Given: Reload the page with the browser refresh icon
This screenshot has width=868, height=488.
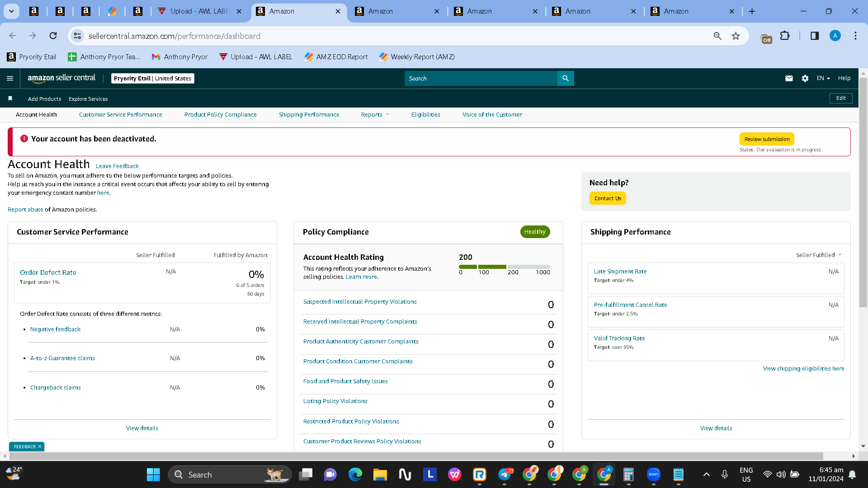Looking at the screenshot, I should click(53, 36).
